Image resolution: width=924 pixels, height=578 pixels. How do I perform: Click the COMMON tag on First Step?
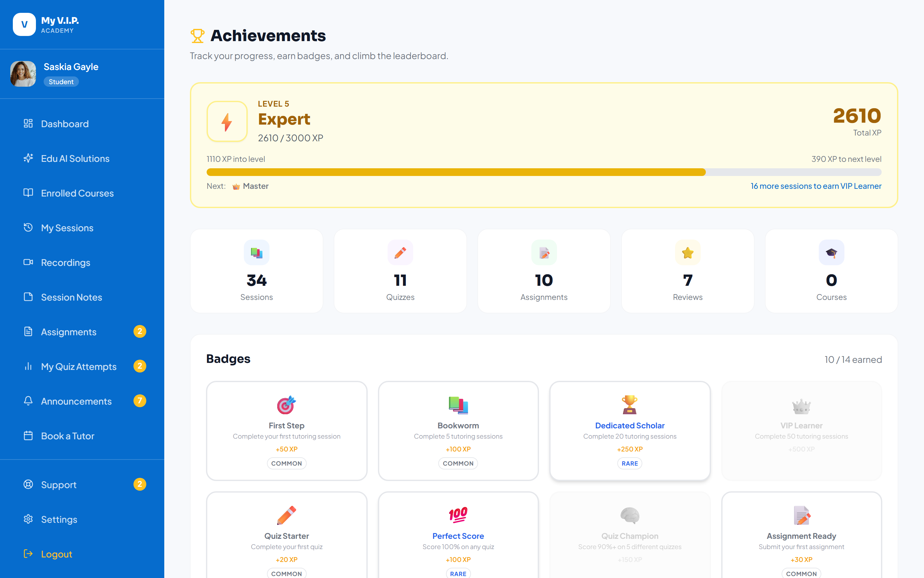tap(287, 463)
